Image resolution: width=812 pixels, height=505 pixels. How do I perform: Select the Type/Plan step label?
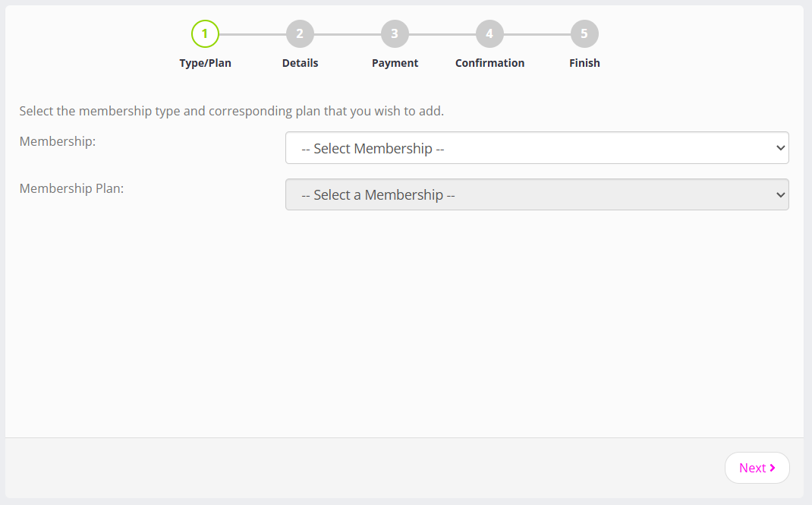[205, 63]
